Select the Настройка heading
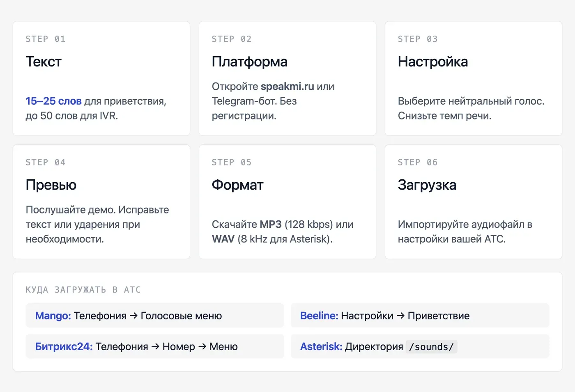The width and height of the screenshot is (575, 392). [x=433, y=62]
